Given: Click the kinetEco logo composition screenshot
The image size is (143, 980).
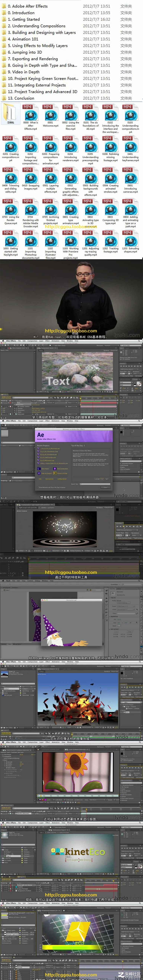Looking at the screenshot, I should (71, 862).
